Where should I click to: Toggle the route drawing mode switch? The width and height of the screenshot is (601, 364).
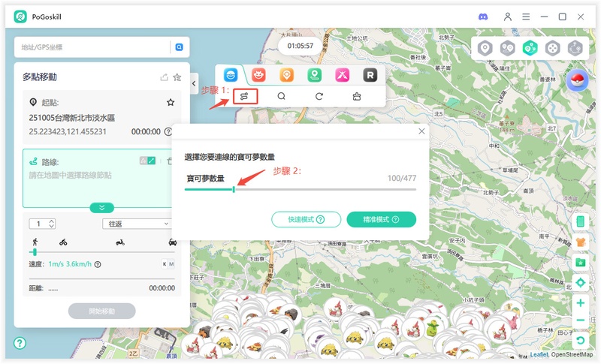(x=147, y=161)
